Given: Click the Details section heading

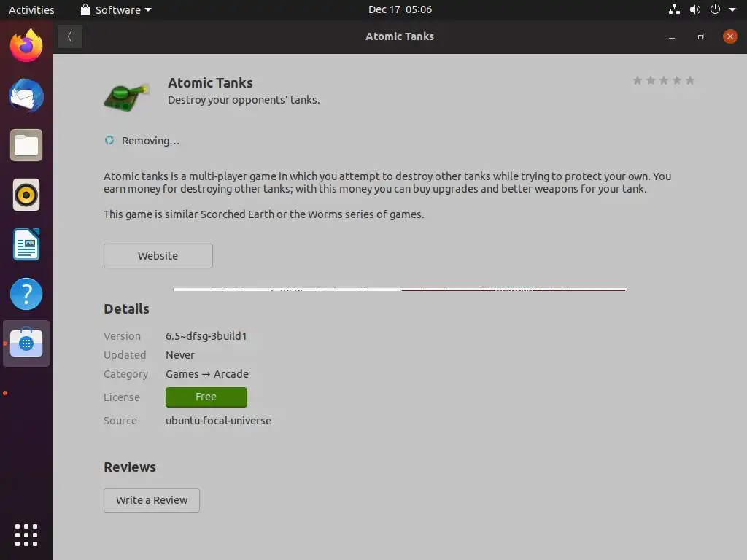Looking at the screenshot, I should tap(127, 309).
